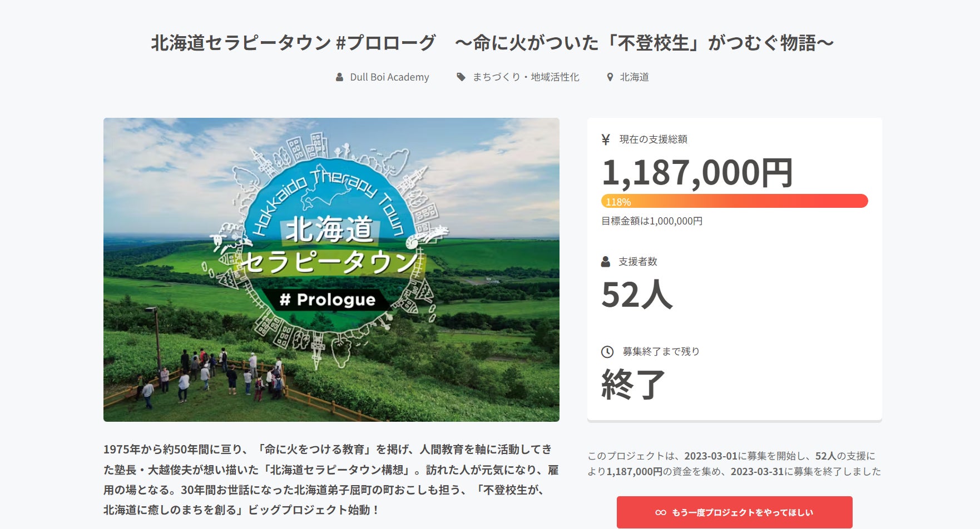Click the 118% funding progress bar
This screenshot has width=980, height=529.
734,201
